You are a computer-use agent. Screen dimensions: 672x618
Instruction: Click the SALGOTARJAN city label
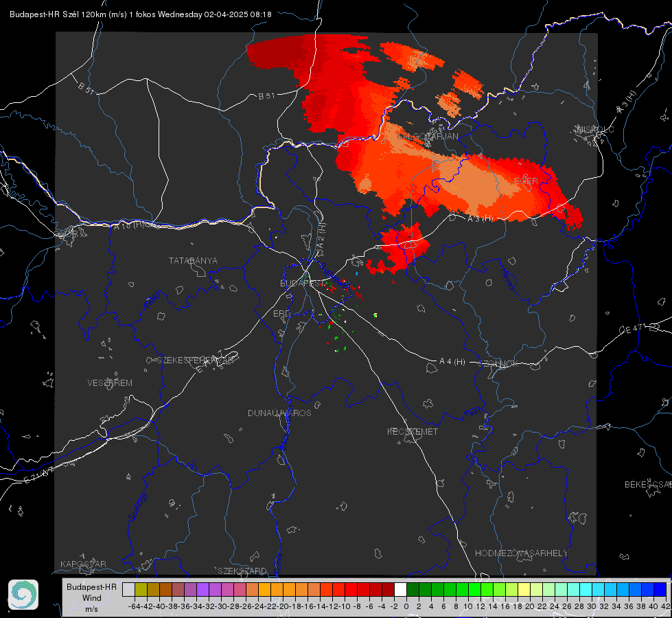coord(427,137)
